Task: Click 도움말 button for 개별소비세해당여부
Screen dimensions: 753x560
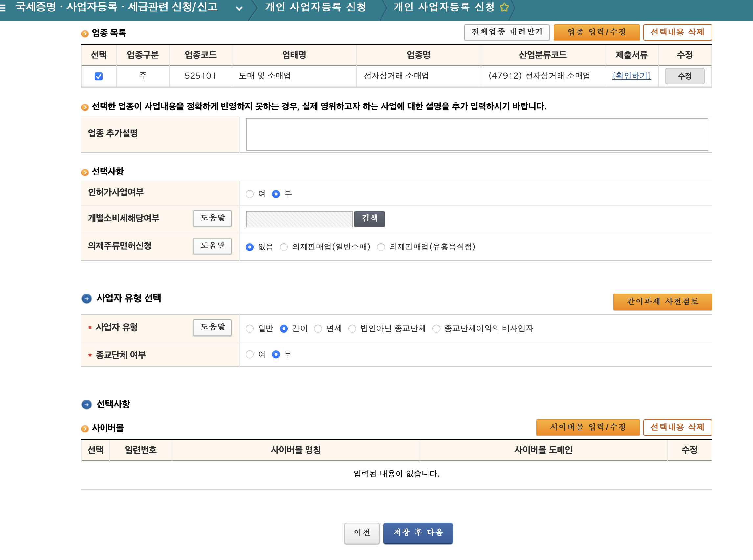Action: coord(212,218)
